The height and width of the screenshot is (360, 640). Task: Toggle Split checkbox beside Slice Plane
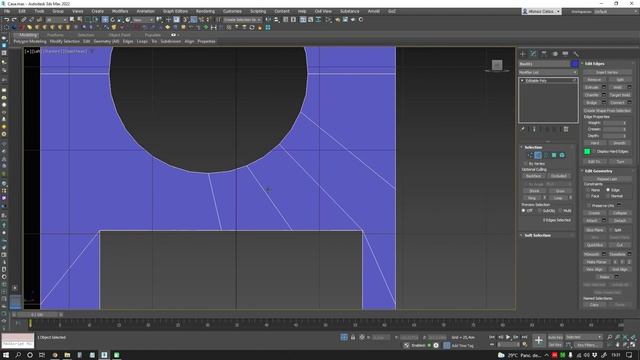coord(611,230)
